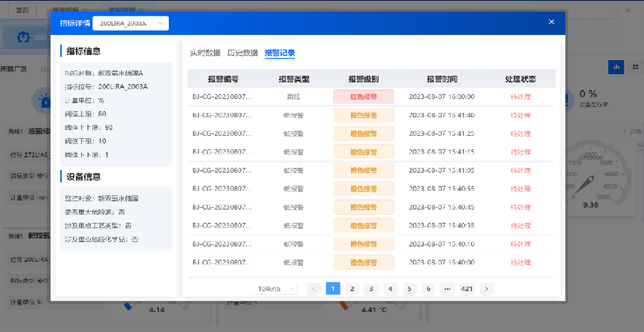
Task: Click 待处理 for the 15:41:05 alarm
Action: click(x=521, y=170)
